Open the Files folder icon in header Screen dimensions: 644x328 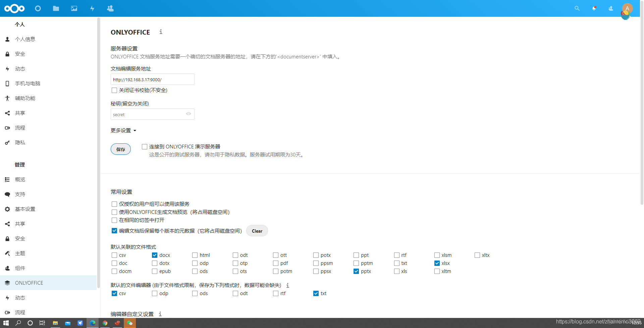(x=56, y=8)
